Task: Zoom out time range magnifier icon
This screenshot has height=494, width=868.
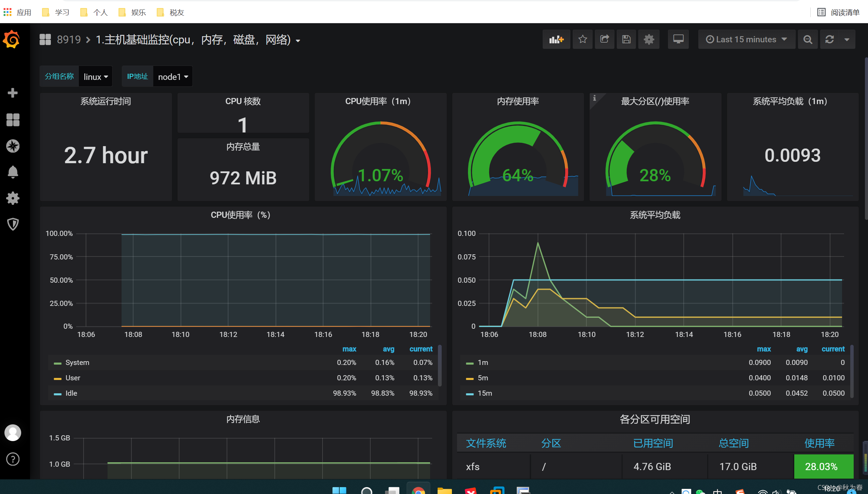Action: tap(808, 40)
